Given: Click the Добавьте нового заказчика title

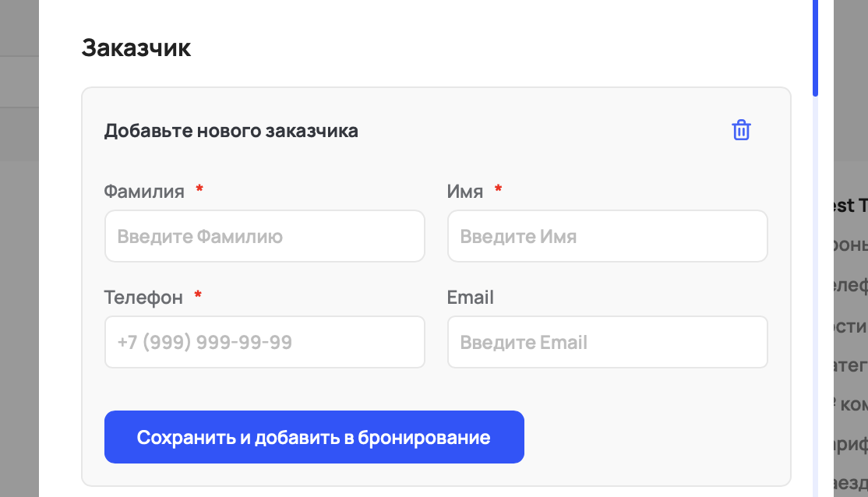Looking at the screenshot, I should click(231, 131).
